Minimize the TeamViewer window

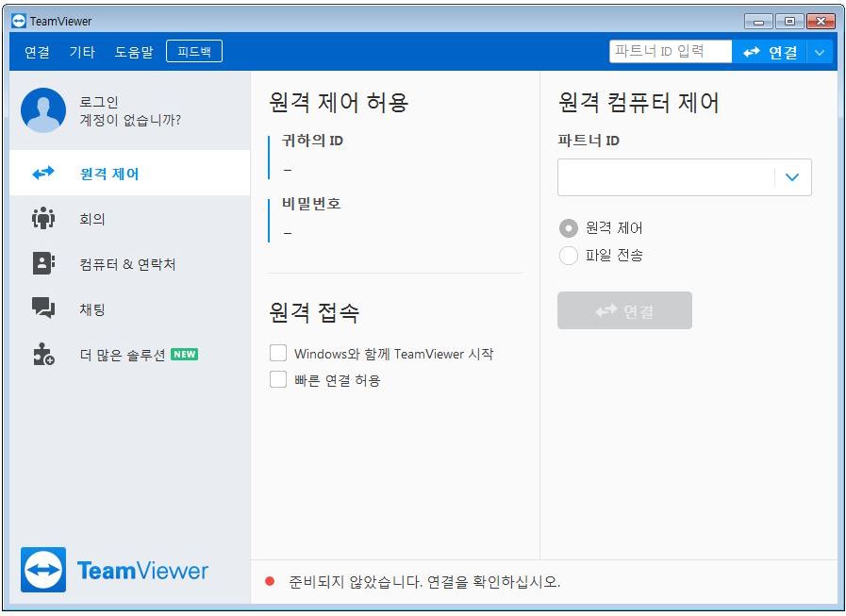(758, 21)
